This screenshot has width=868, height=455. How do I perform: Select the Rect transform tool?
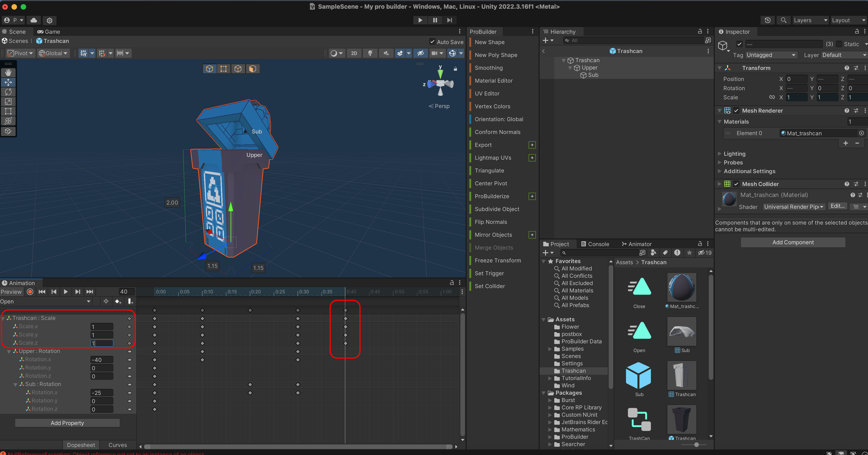8,111
